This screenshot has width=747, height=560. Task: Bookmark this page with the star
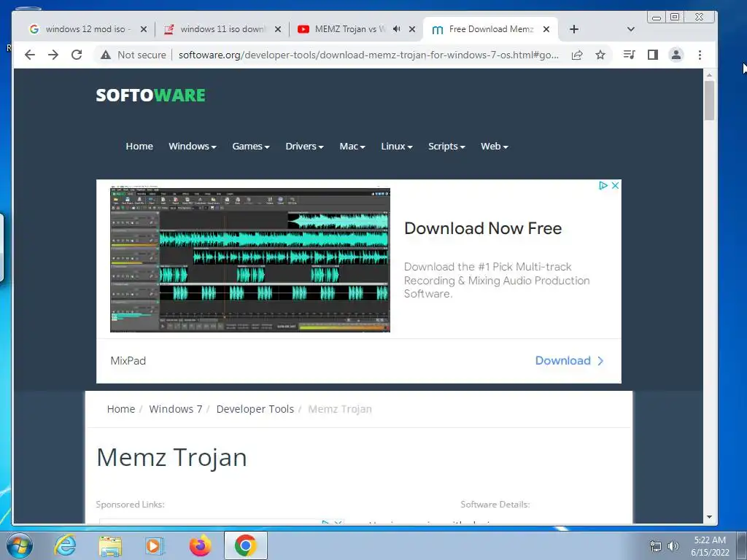pos(600,55)
